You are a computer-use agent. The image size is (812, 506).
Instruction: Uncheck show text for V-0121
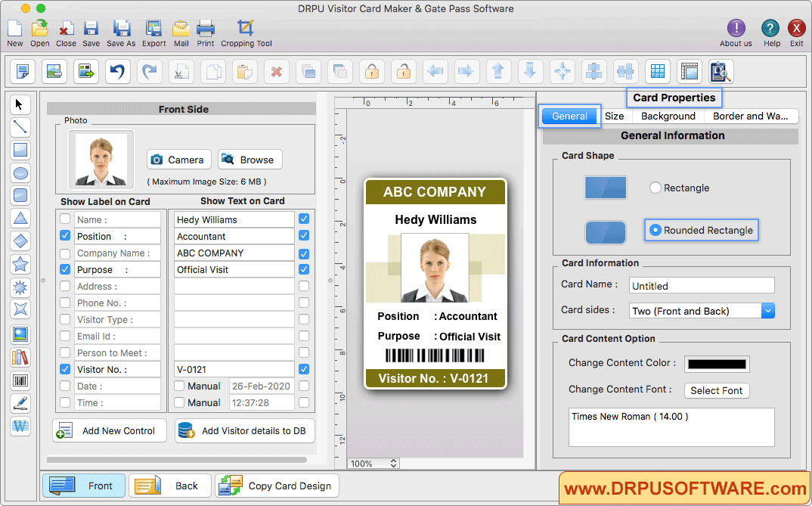tap(304, 369)
